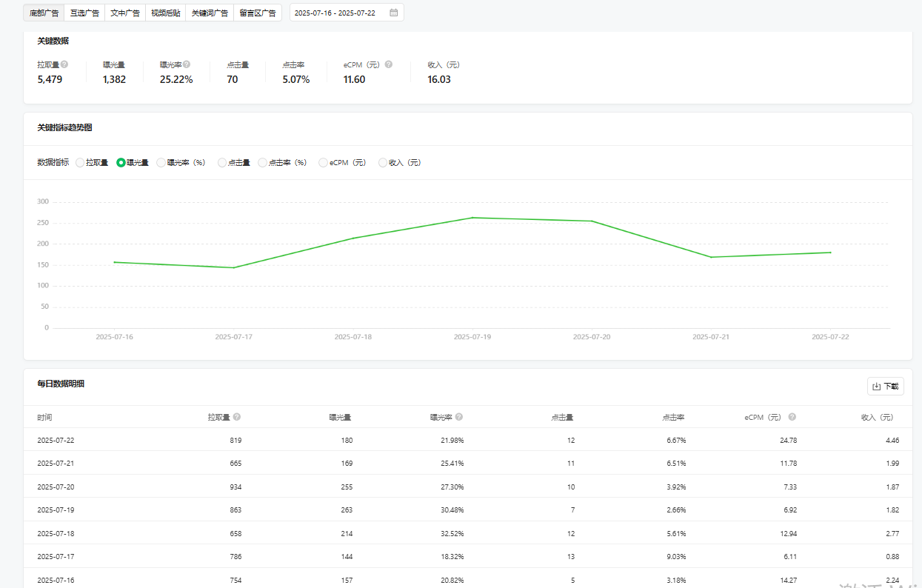Open the 视频后贴 tab
This screenshot has width=922, height=588.
coord(165,13)
